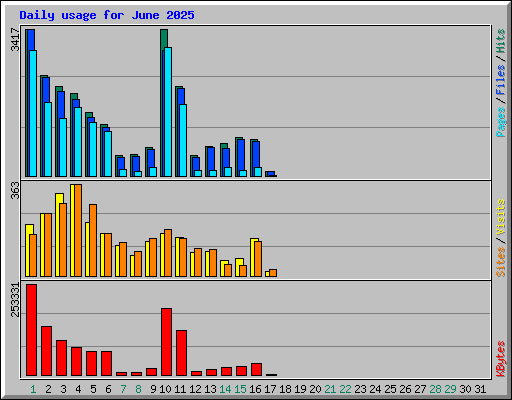Screen dimensions: 512x400
Task: Click green day 14 label on x-axis
Action: click(225, 389)
